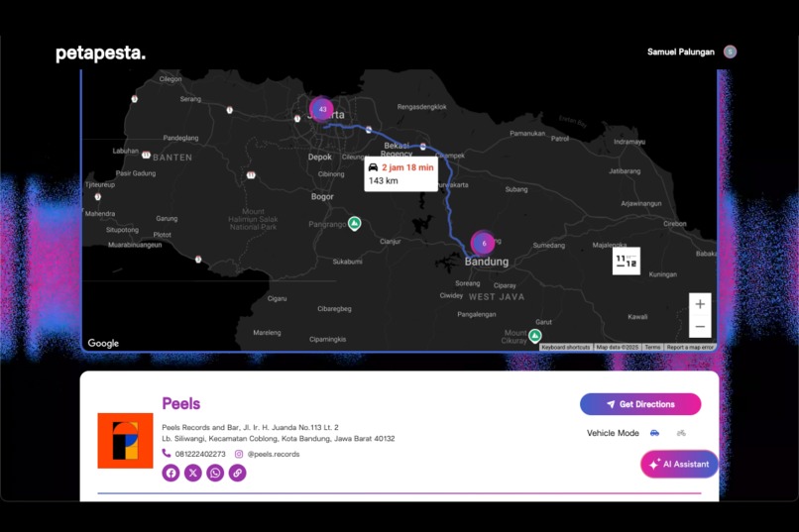
Task: Click the address line 'Peels Records and Bar'
Action: (x=250, y=428)
